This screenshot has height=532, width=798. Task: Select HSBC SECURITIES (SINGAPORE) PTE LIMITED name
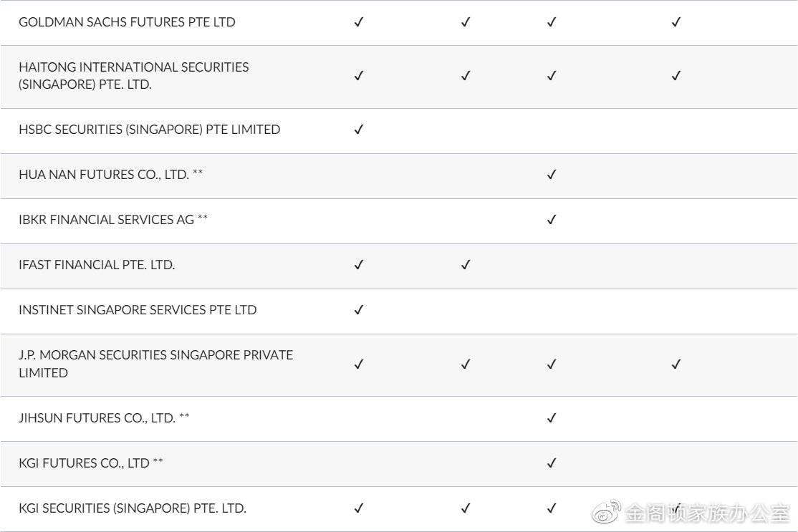pos(149,130)
